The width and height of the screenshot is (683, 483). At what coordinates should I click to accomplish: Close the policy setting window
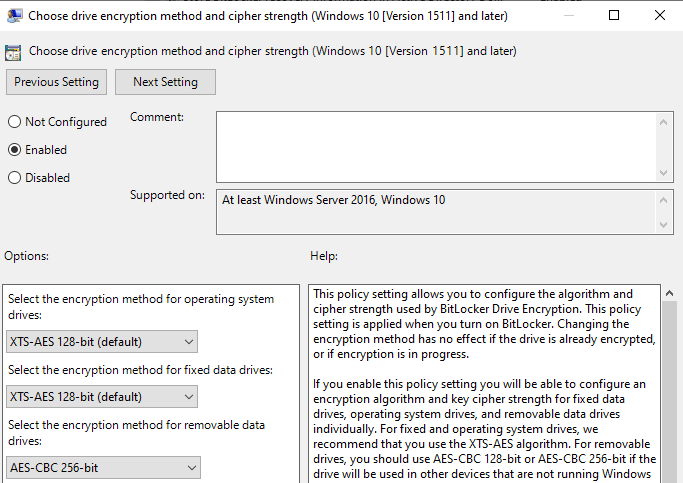(x=659, y=15)
